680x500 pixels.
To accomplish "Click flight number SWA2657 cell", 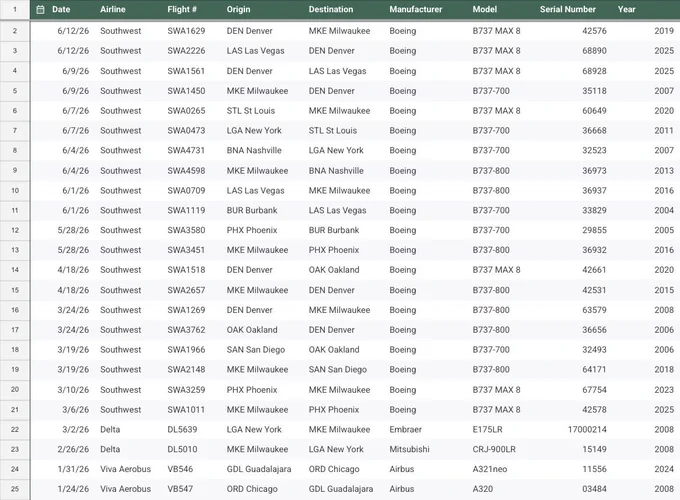I will 186,290.
